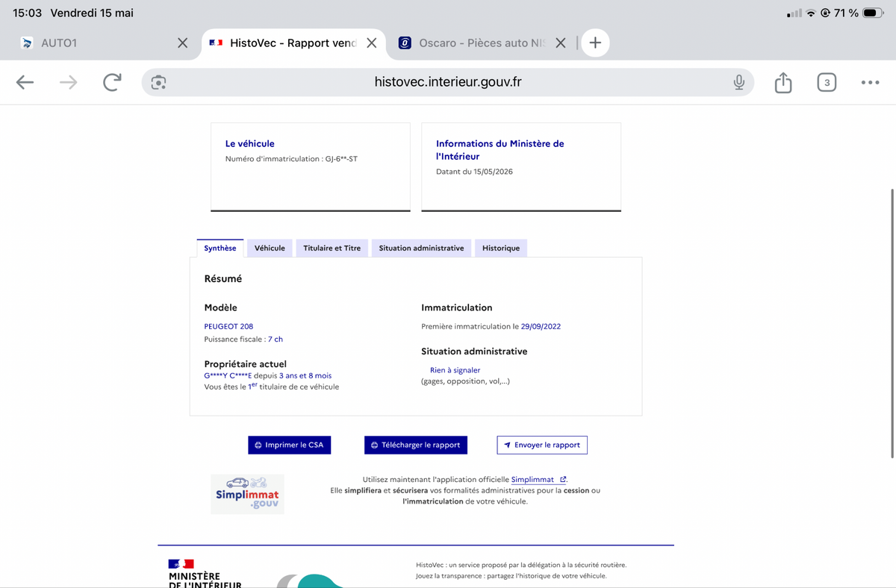Close the AUTO1 tab
This screenshot has width=896, height=588.
[x=182, y=43]
